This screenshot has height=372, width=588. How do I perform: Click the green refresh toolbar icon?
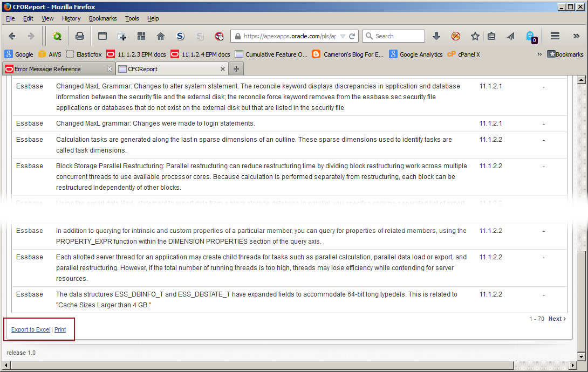click(57, 36)
